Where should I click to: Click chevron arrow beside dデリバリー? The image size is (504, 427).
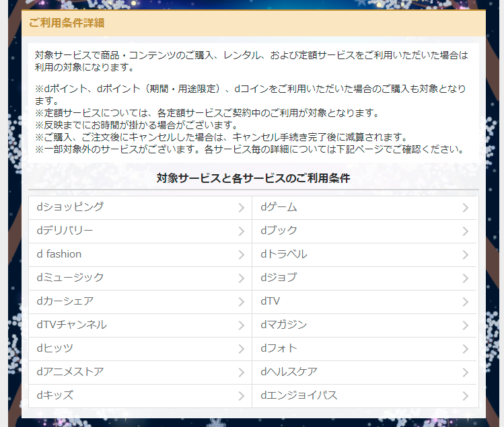pos(242,231)
